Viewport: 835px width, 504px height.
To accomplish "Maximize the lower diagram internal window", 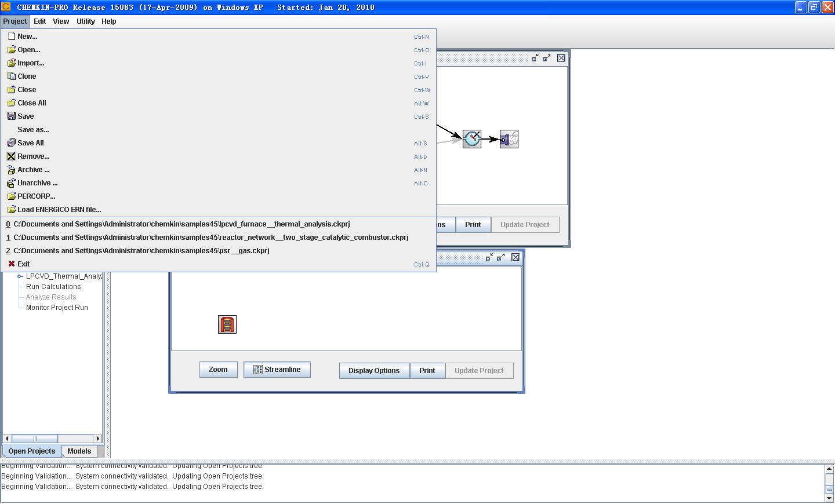I will click(x=500, y=257).
